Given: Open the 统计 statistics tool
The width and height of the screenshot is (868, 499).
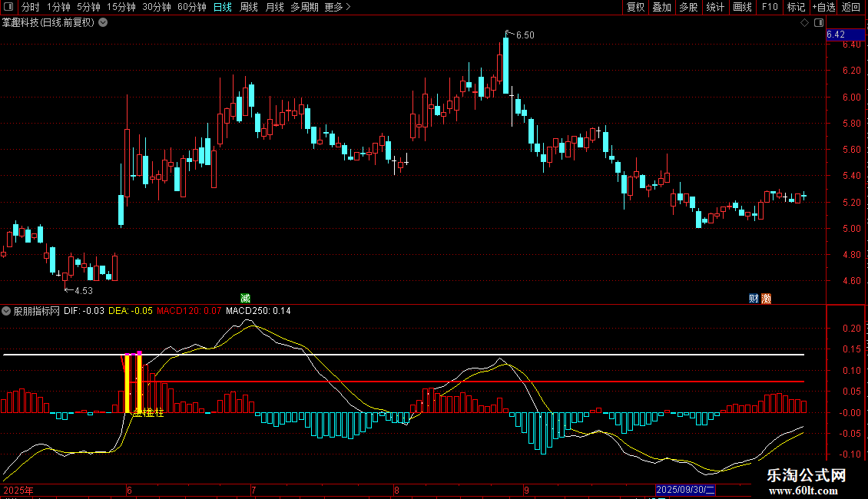Looking at the screenshot, I should tap(715, 7).
